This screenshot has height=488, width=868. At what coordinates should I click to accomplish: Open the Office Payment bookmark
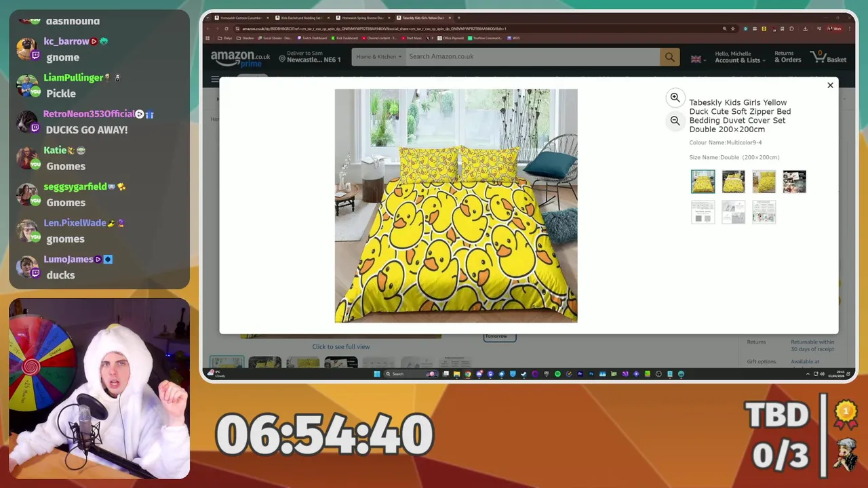point(451,38)
